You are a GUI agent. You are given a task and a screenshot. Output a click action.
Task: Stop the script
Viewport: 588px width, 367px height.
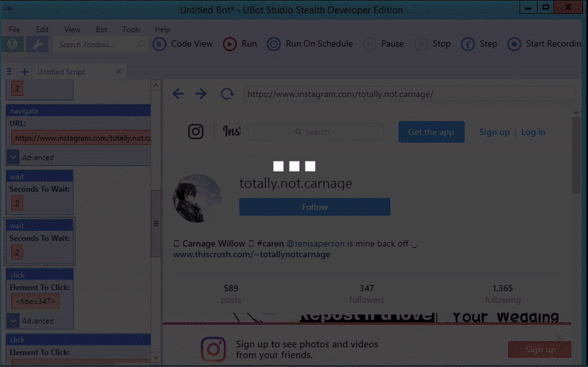432,44
